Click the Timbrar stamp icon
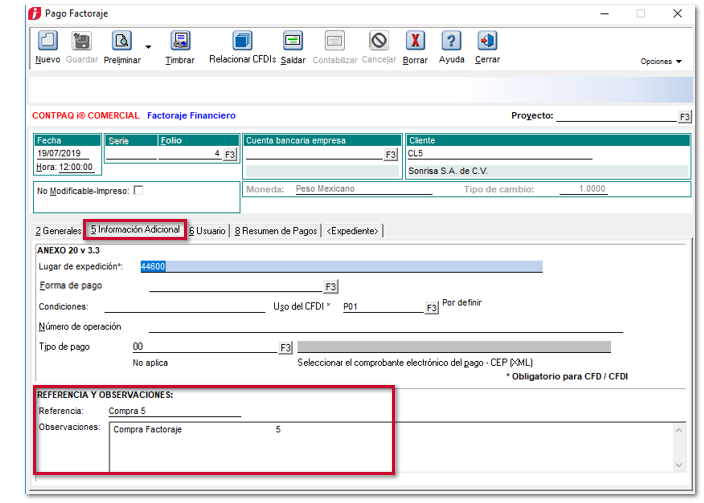The image size is (704, 503). [180, 41]
